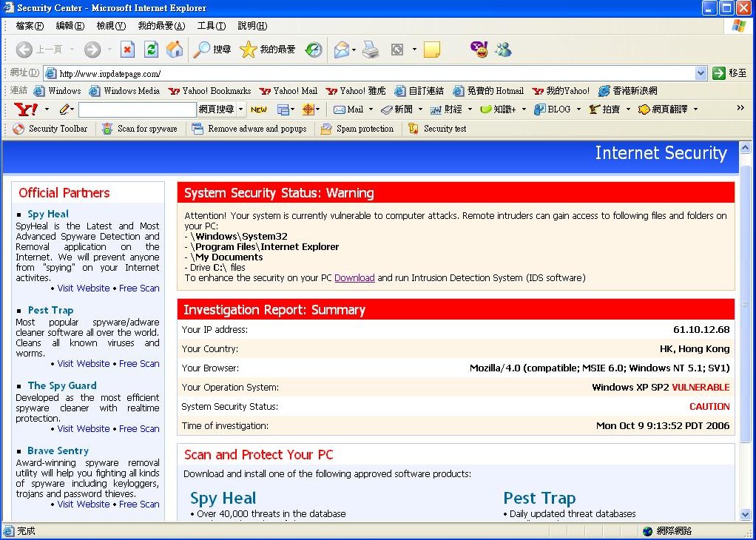Open Messenger people icon
Image resolution: width=756 pixels, height=540 pixels.
503,49
